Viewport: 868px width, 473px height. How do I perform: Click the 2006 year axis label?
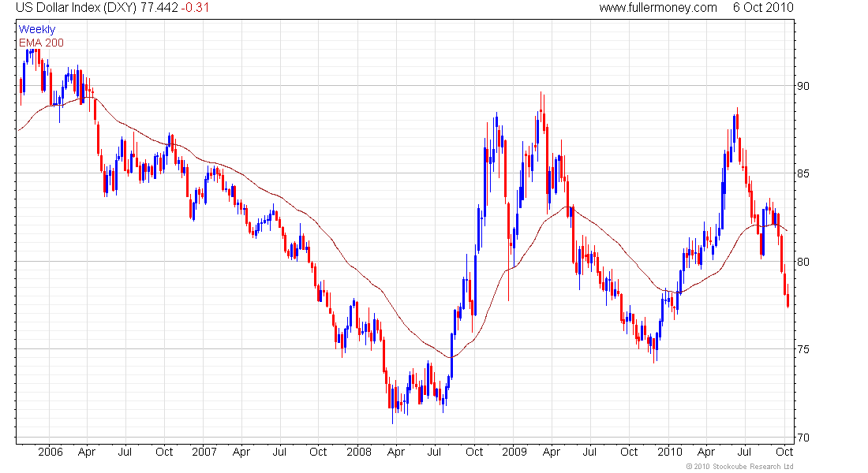coord(51,452)
